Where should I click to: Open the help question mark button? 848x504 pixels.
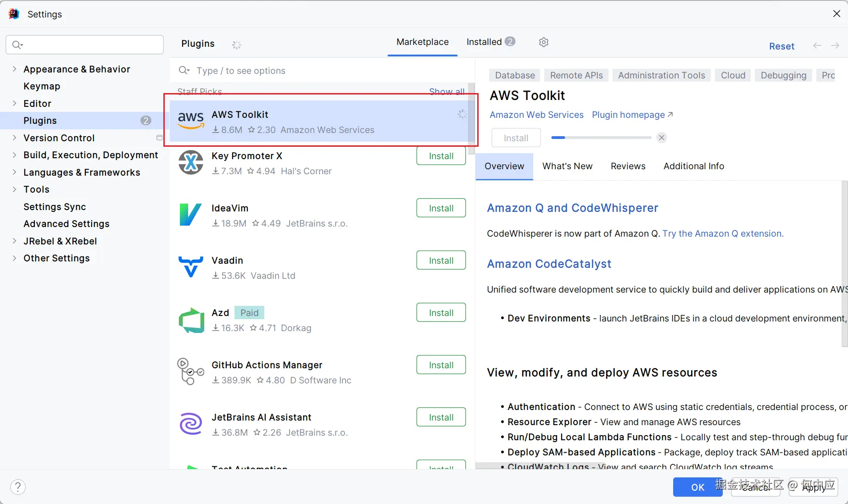[18, 487]
